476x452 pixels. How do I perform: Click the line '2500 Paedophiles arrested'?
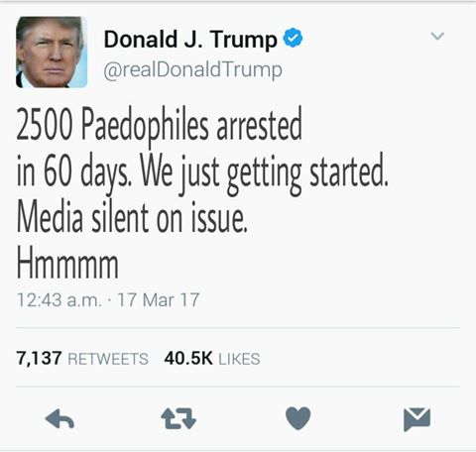click(x=159, y=125)
